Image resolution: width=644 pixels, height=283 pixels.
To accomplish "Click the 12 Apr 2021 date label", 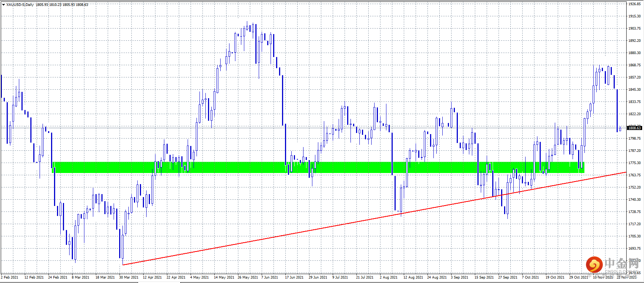I will (152, 277).
